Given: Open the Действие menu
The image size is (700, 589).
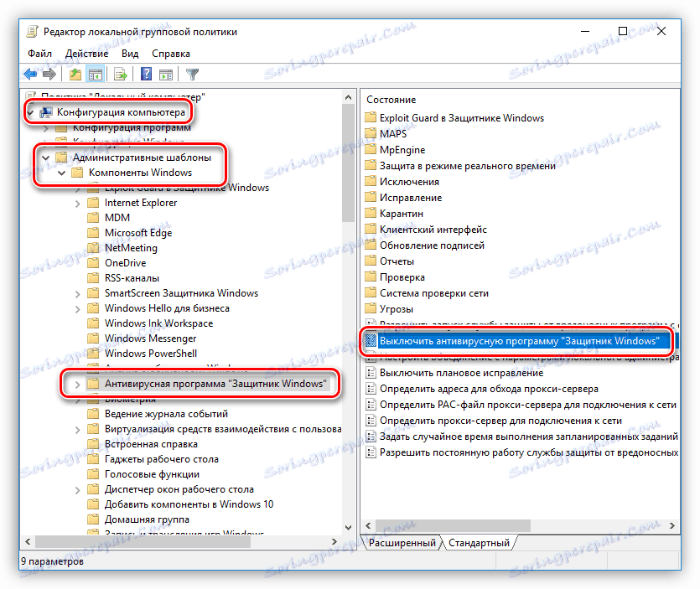Looking at the screenshot, I should pos(86,54).
